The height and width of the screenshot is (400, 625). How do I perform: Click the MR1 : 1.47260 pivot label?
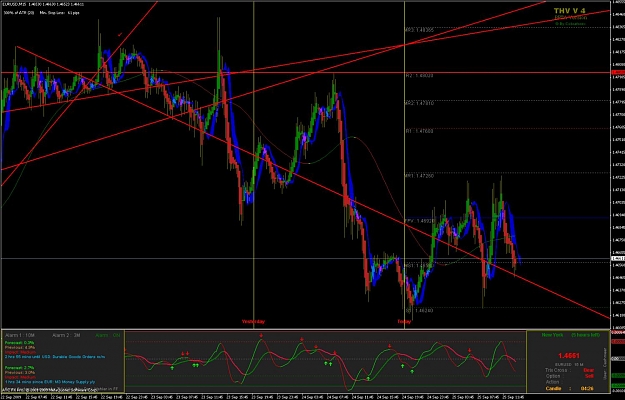pyautogui.click(x=419, y=175)
